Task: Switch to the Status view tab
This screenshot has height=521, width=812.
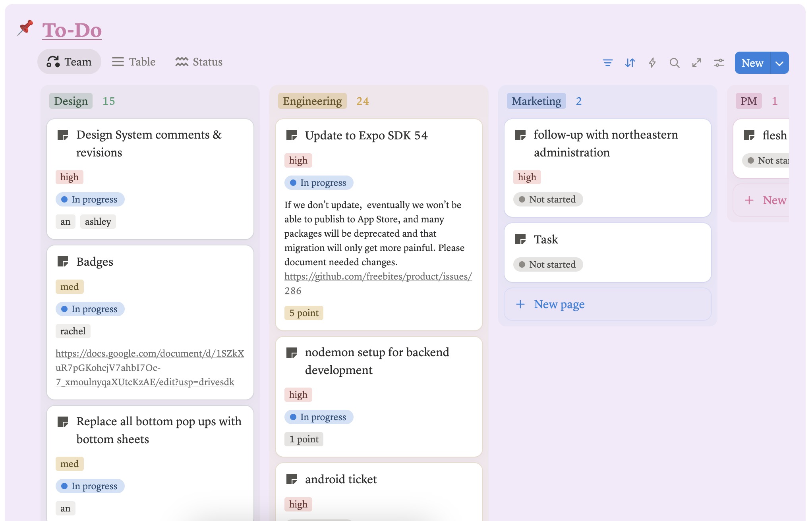Action: 199,62
